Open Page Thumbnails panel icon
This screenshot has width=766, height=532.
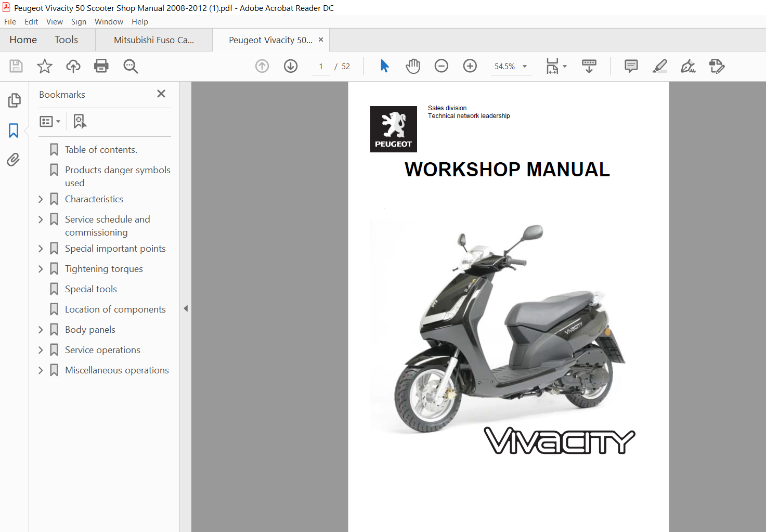(x=14, y=100)
